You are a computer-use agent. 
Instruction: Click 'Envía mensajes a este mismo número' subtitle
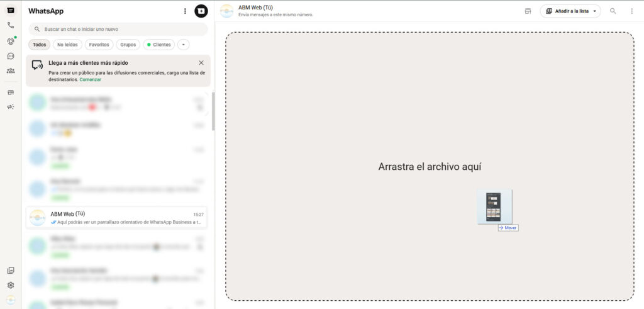point(275,15)
